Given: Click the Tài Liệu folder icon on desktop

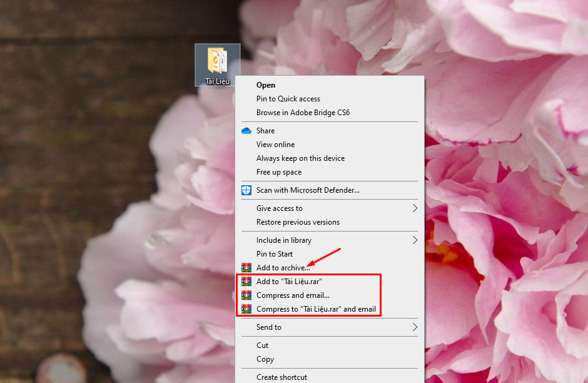Looking at the screenshot, I should [x=217, y=61].
